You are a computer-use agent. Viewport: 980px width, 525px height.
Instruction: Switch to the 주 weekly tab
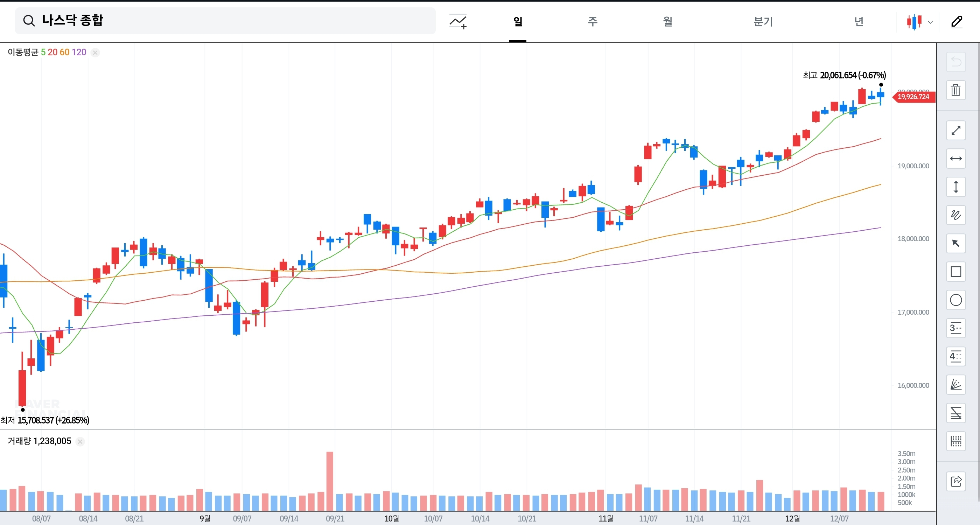[x=592, y=22]
